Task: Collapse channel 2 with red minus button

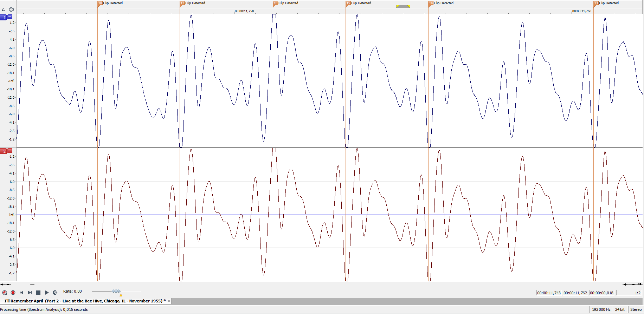Action: tap(10, 151)
